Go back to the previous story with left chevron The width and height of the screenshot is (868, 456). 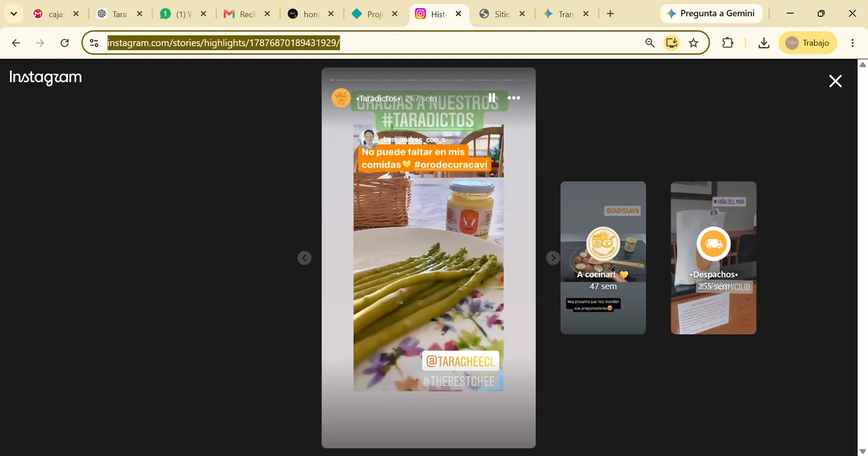[x=304, y=258]
